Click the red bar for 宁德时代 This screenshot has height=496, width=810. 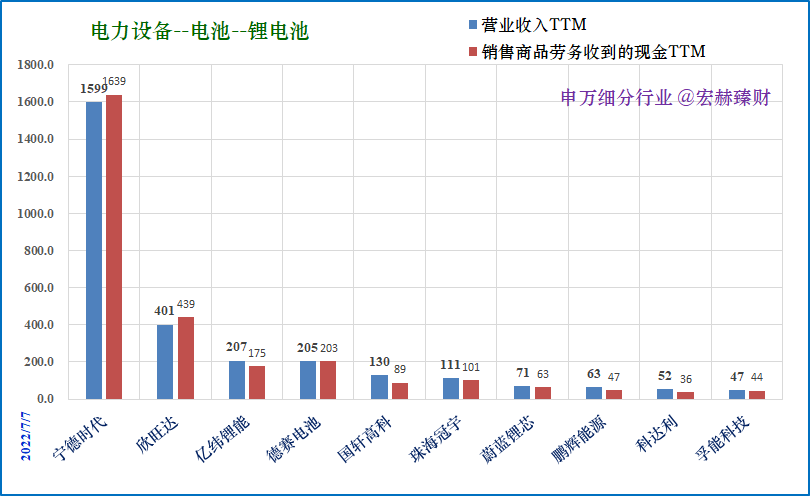114,246
